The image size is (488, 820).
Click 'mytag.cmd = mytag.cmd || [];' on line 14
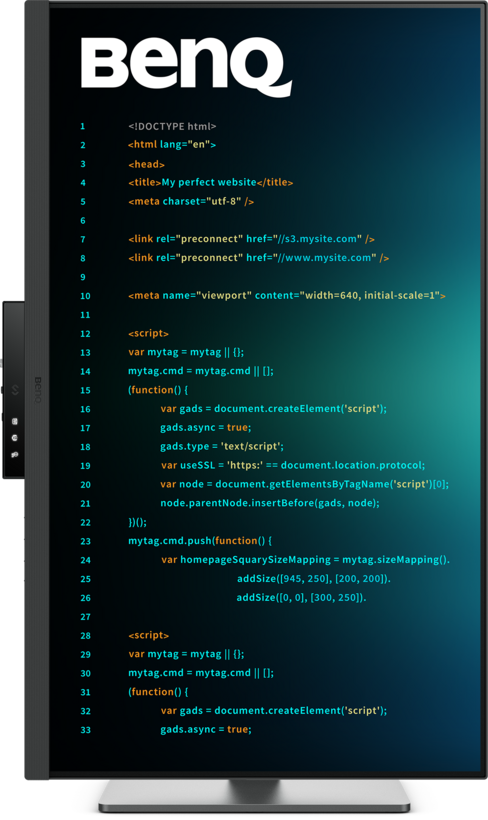point(201,371)
